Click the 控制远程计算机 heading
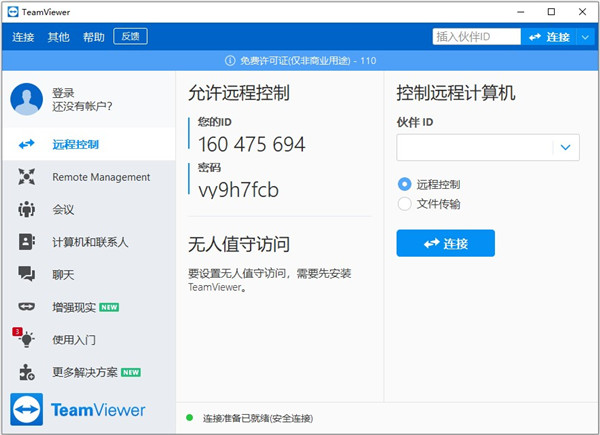Screen dimensions: 600x435 tap(456, 93)
